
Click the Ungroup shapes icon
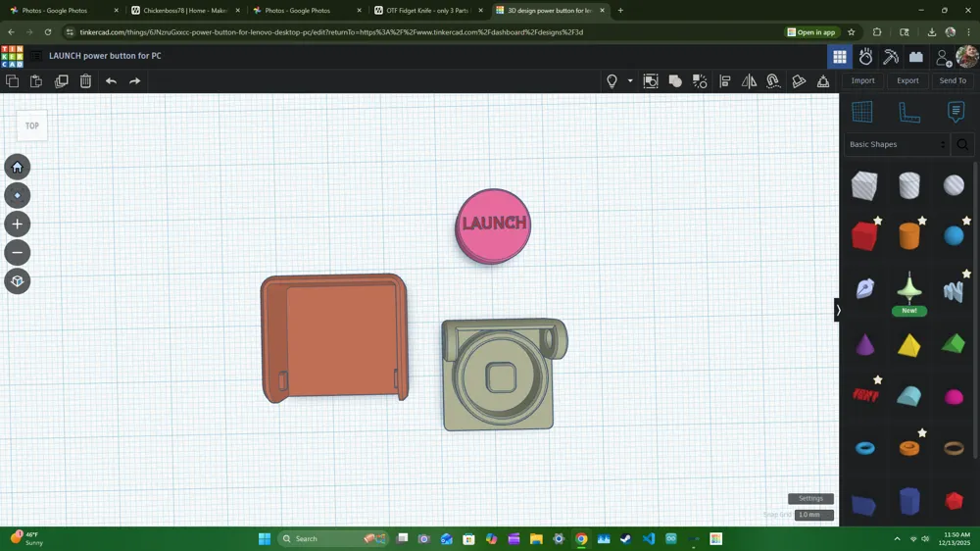point(700,80)
